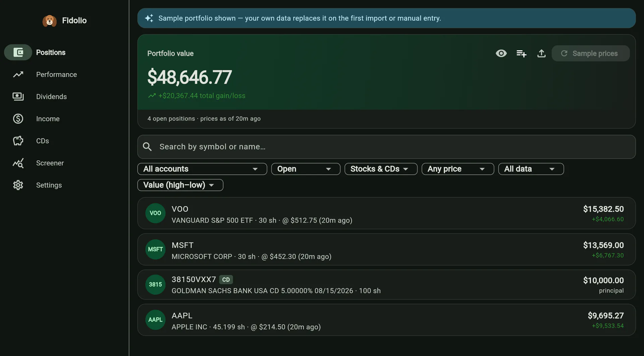Click the $9,695.27 AAPL value
This screenshot has width=644, height=356.
pos(606,315)
